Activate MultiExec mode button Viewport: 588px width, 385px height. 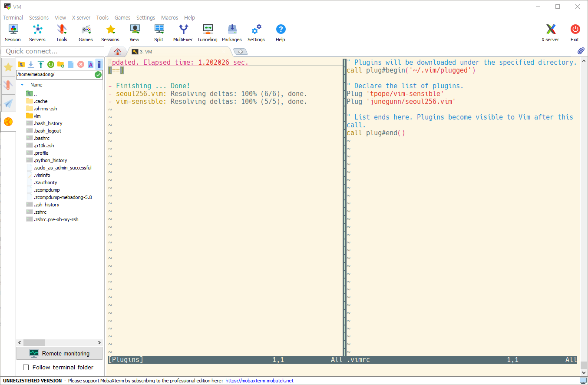(183, 33)
